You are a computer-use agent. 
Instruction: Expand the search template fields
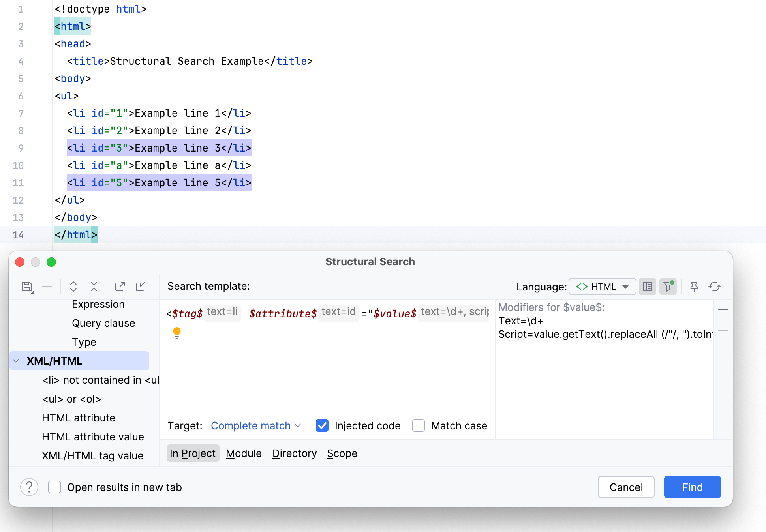pos(73,287)
